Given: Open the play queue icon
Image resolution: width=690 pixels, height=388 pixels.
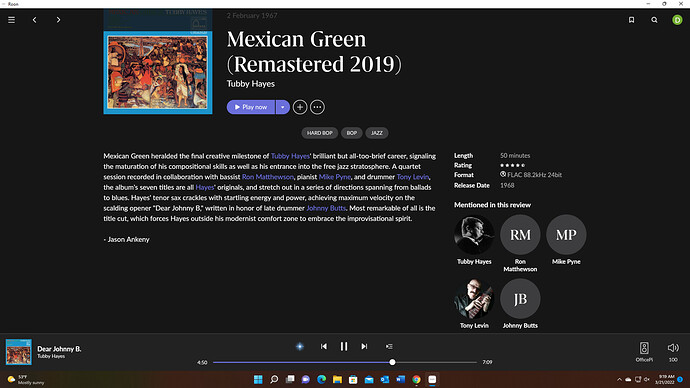Looking at the screenshot, I should click(389, 347).
